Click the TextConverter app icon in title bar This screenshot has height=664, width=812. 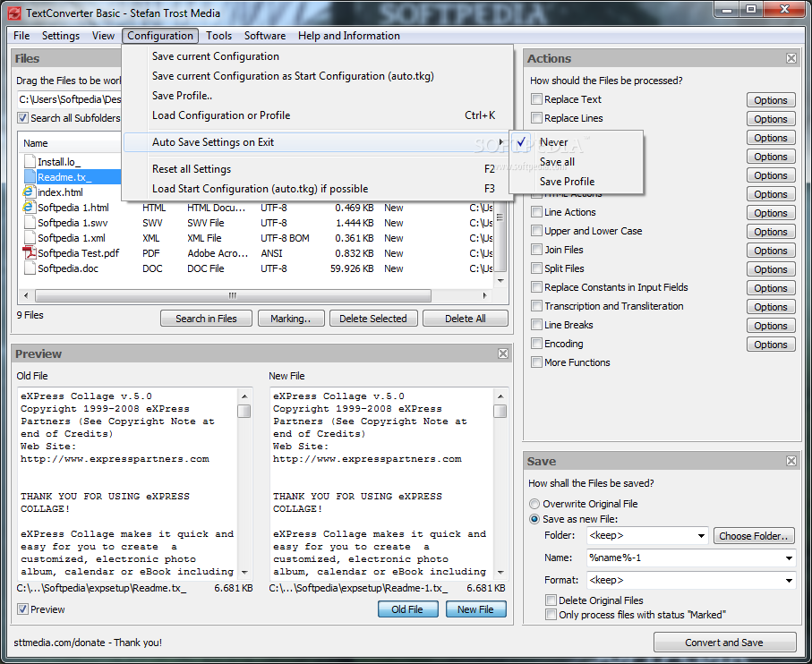[x=14, y=13]
